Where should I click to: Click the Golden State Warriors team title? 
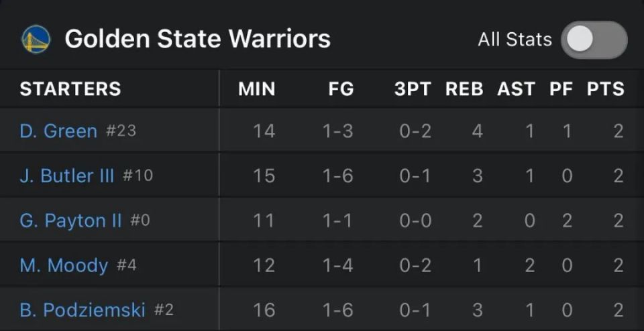click(197, 40)
